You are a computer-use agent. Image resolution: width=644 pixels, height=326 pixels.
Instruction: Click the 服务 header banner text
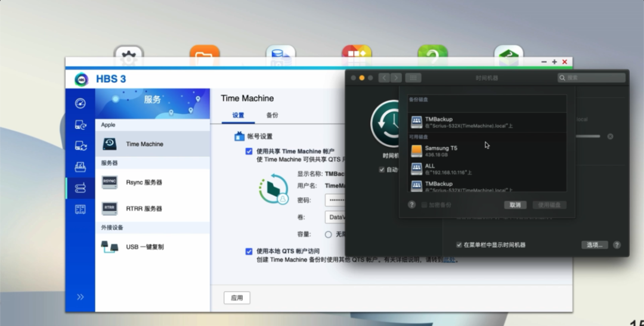tap(153, 100)
